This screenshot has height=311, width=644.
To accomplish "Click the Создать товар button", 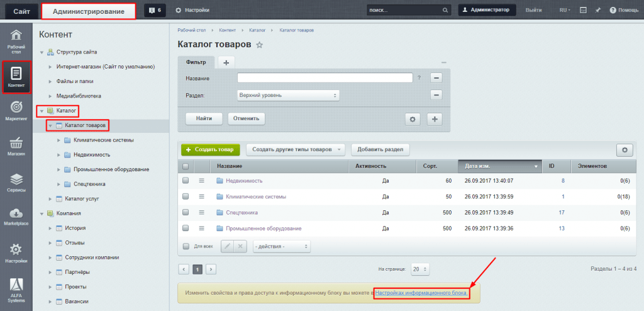I will [211, 150].
